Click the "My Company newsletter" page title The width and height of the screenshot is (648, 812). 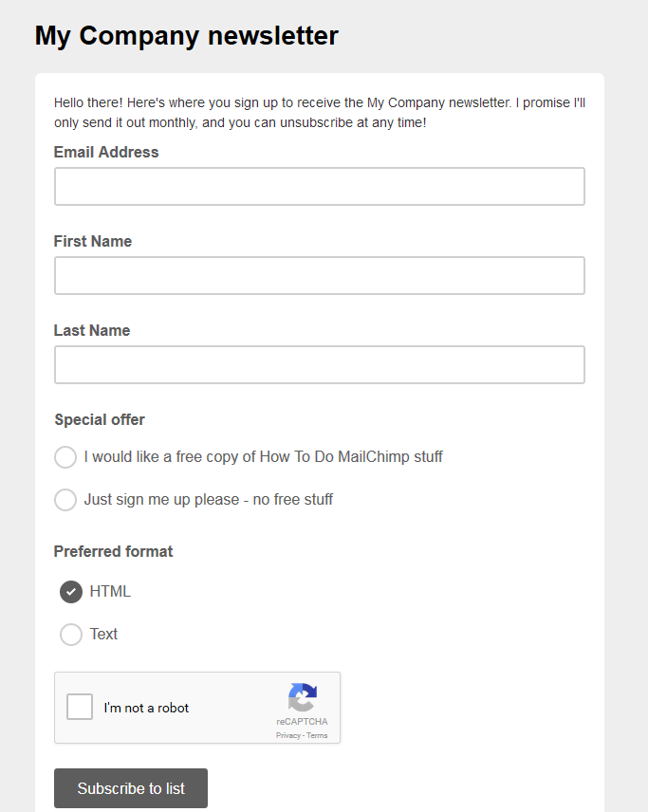click(187, 36)
